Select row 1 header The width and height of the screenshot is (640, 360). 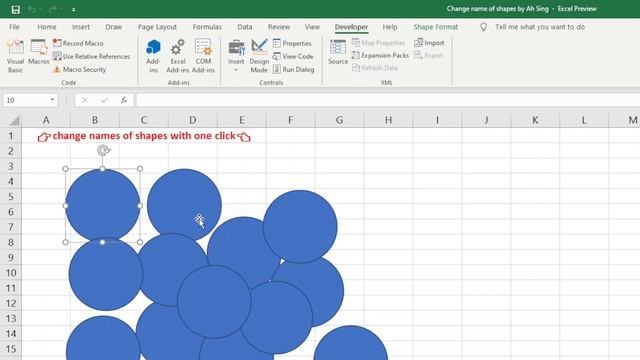click(x=11, y=136)
